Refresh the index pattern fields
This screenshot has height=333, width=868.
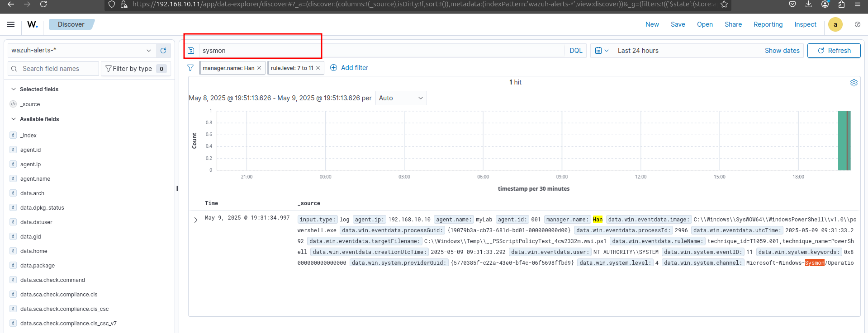coord(163,51)
